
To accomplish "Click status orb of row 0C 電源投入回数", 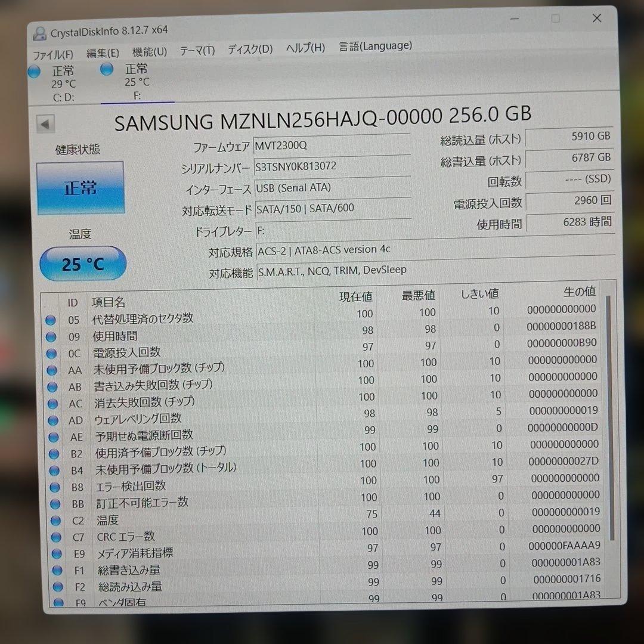I will (51, 354).
